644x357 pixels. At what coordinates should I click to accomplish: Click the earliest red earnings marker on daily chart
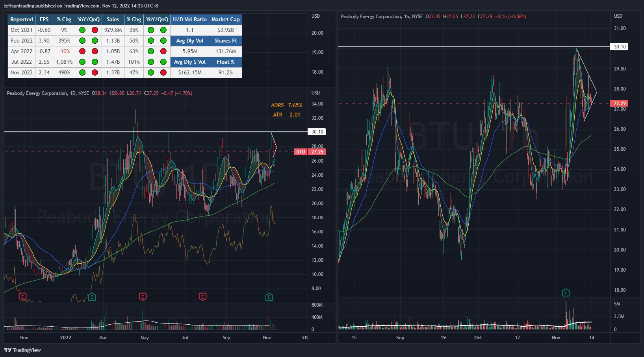22,296
